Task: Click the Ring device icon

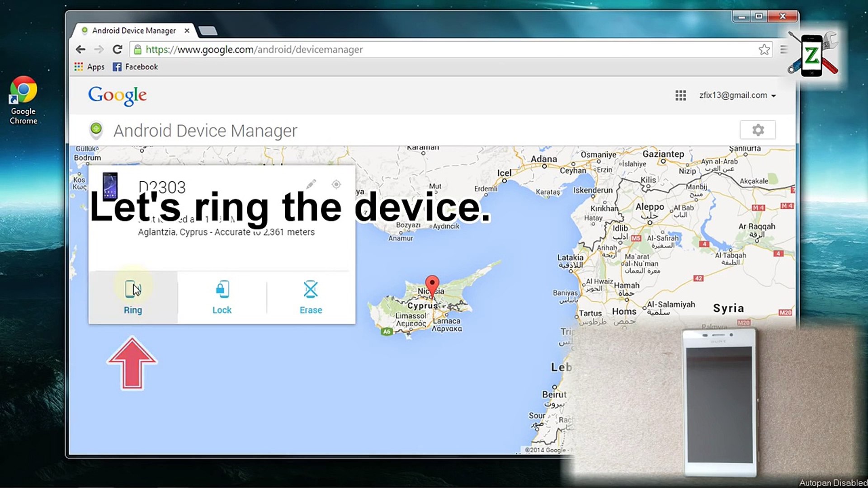Action: (132, 289)
